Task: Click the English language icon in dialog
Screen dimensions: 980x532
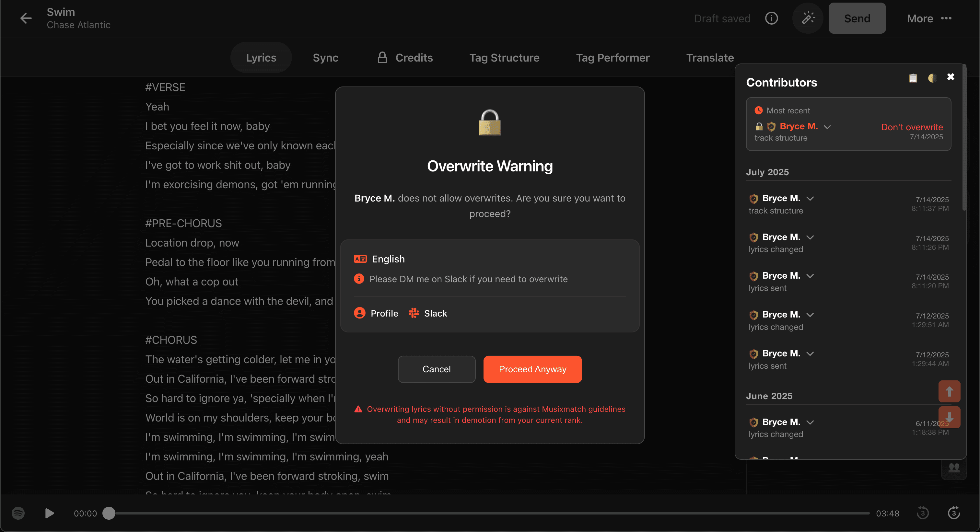Action: click(x=360, y=259)
